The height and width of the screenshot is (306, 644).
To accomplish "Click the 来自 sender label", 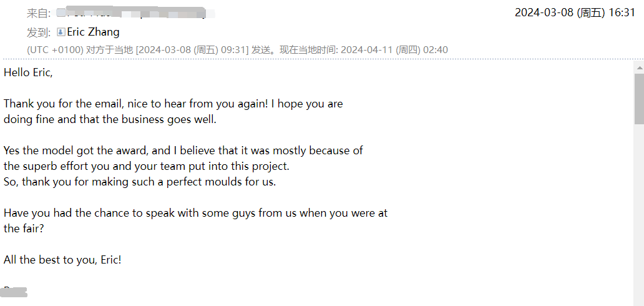I will pos(39,13).
